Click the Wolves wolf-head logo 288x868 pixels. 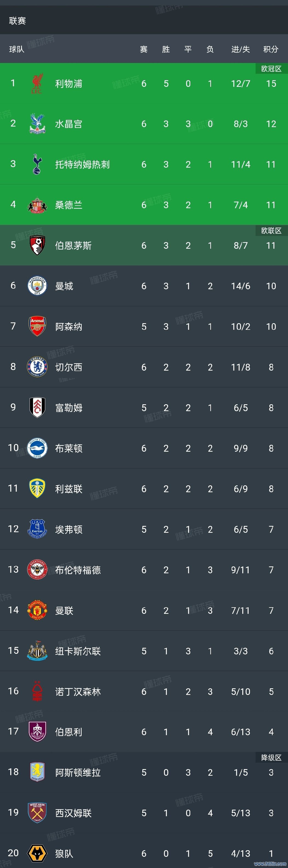(x=37, y=853)
